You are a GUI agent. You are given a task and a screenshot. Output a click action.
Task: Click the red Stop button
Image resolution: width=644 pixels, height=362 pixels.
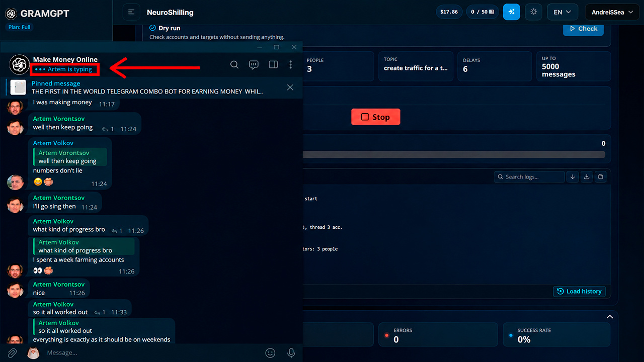tap(375, 117)
